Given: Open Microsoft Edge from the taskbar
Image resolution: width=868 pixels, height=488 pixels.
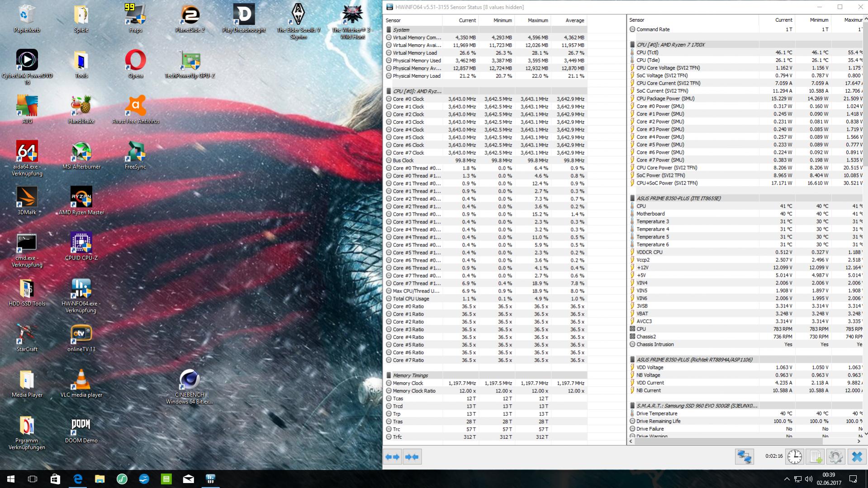Looking at the screenshot, I should [x=78, y=479].
